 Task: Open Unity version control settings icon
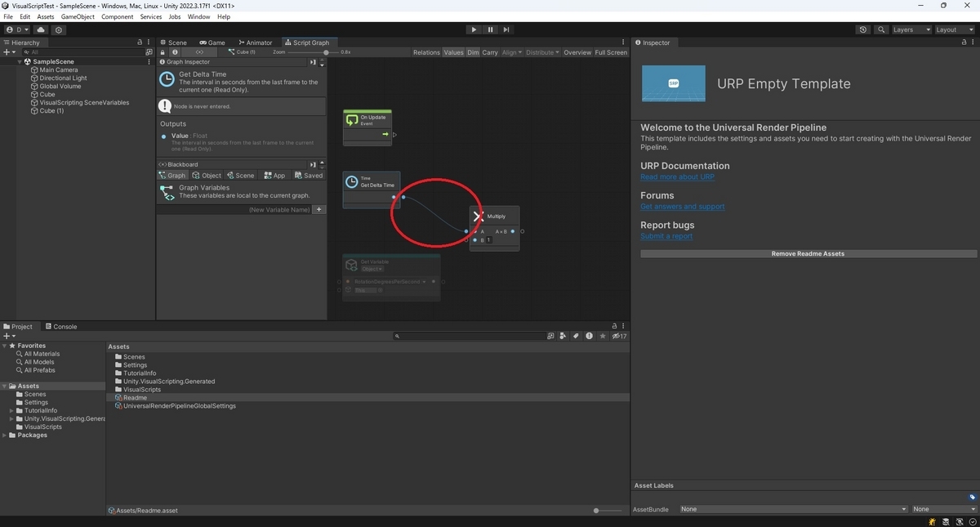59,29
